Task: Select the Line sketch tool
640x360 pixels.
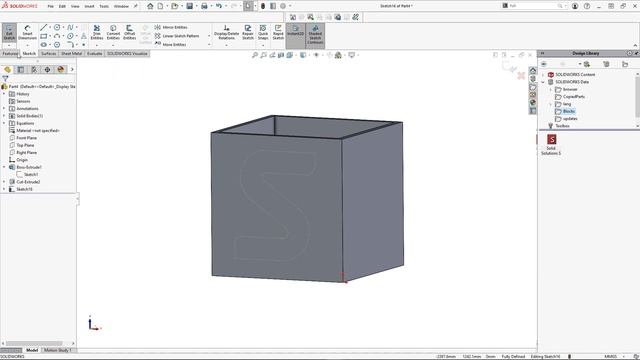Action: tap(44, 27)
